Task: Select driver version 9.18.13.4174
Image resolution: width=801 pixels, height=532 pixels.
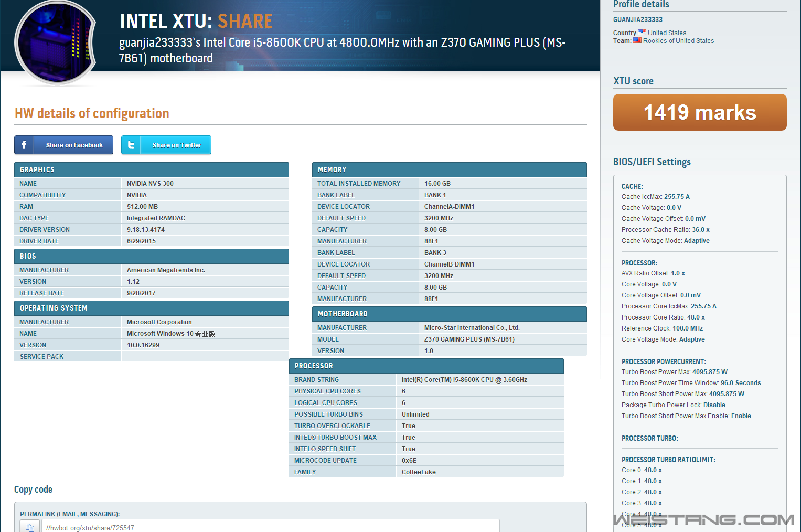Action: click(146, 229)
